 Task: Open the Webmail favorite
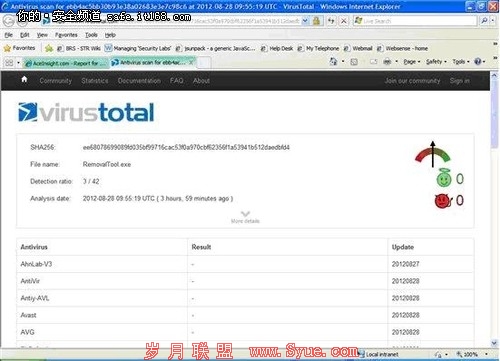[x=358, y=48]
